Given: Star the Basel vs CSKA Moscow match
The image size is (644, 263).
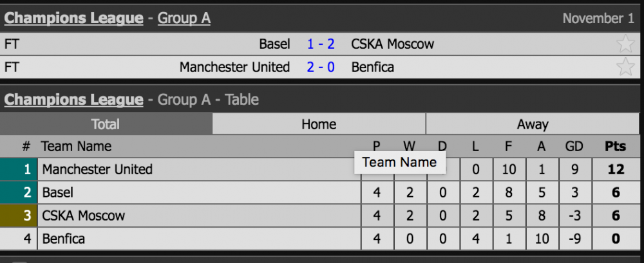Looking at the screenshot, I should 625,44.
